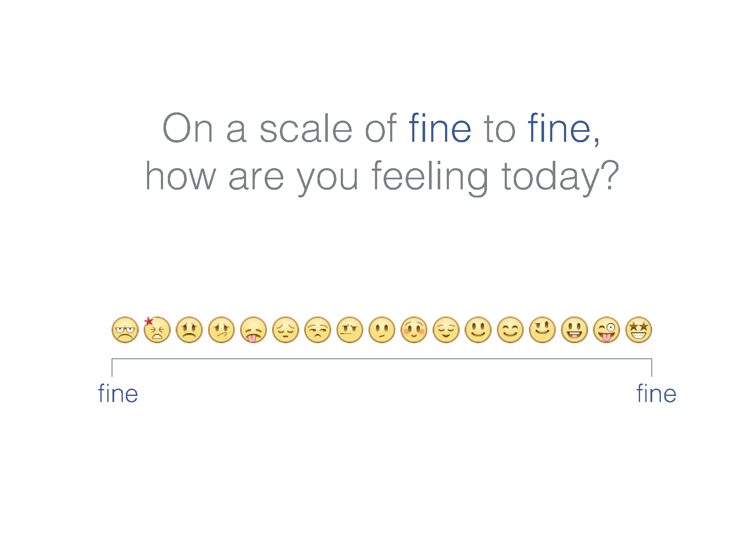Viewport: 756px width, 536px height.
Task: Click the star-eyed grinning emoji
Action: click(638, 330)
